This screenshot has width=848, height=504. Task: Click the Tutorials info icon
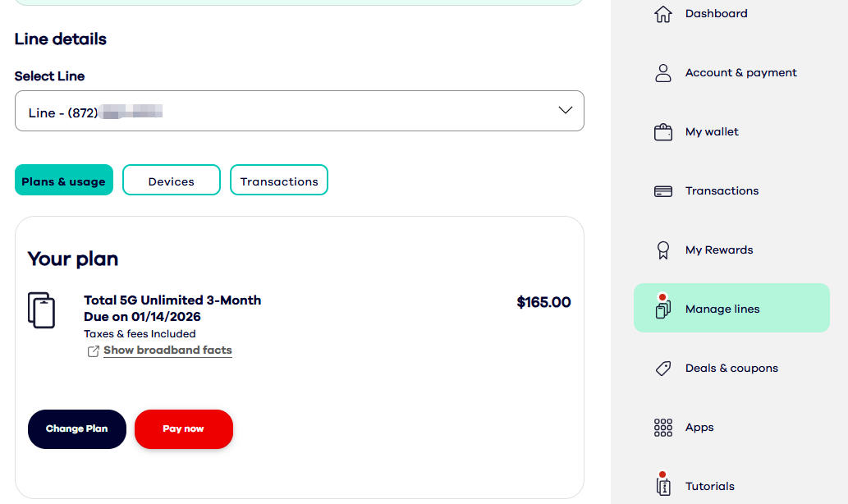click(x=663, y=486)
